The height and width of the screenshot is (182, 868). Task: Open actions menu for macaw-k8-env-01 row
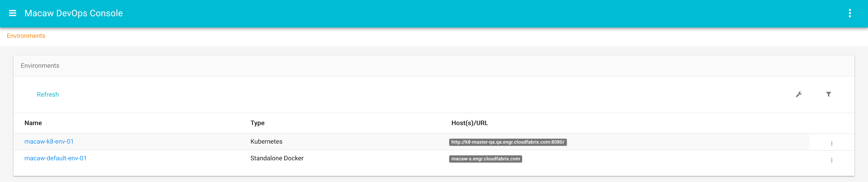coord(832,144)
